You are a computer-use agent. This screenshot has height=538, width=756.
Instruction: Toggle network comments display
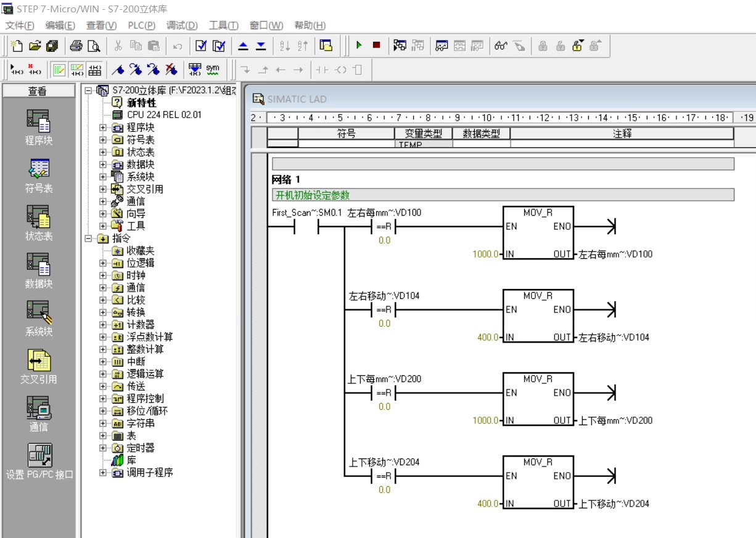[x=76, y=70]
